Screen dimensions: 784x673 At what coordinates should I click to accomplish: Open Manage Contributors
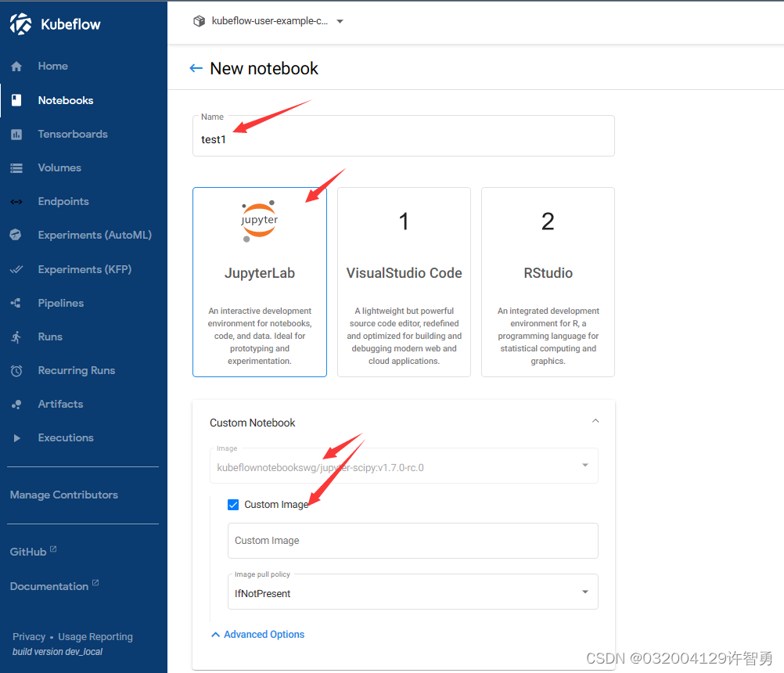pos(64,495)
